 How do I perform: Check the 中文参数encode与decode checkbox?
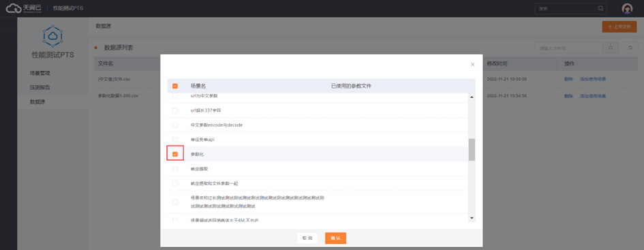pyautogui.click(x=175, y=125)
